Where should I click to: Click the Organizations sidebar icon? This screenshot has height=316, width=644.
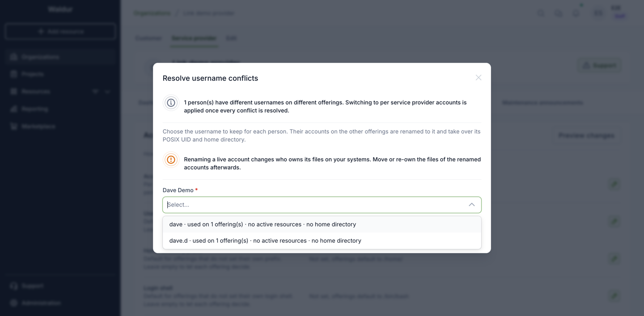[13, 57]
